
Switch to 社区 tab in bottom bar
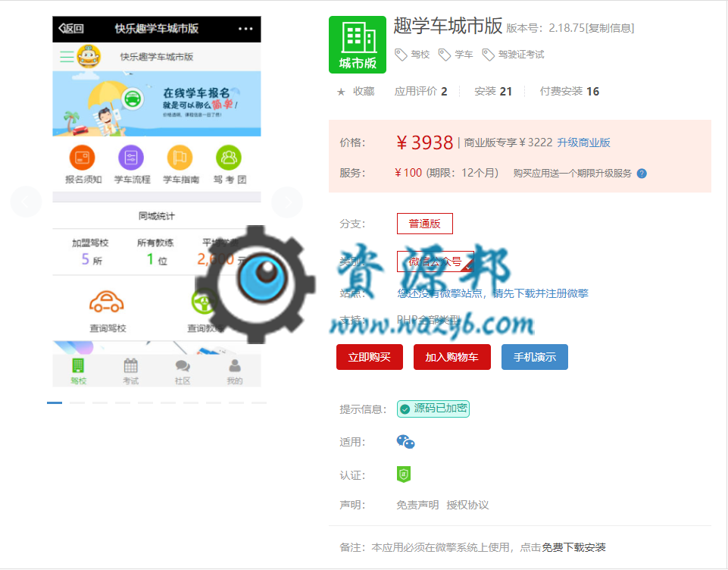coord(183,371)
